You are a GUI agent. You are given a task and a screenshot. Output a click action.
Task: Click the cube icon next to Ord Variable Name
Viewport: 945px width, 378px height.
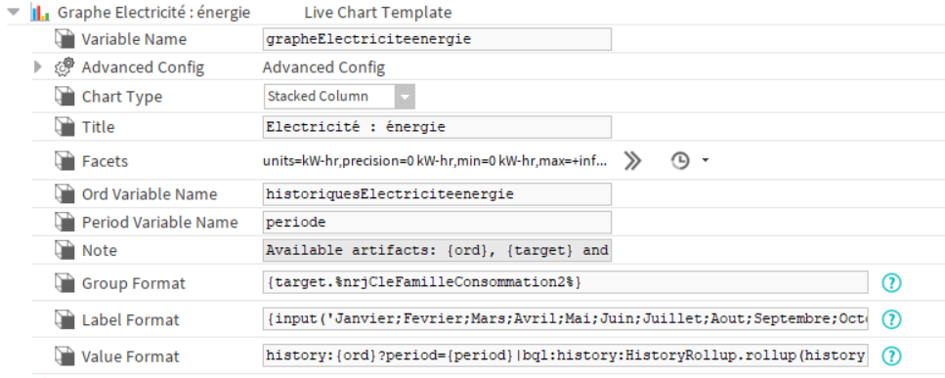(64, 194)
